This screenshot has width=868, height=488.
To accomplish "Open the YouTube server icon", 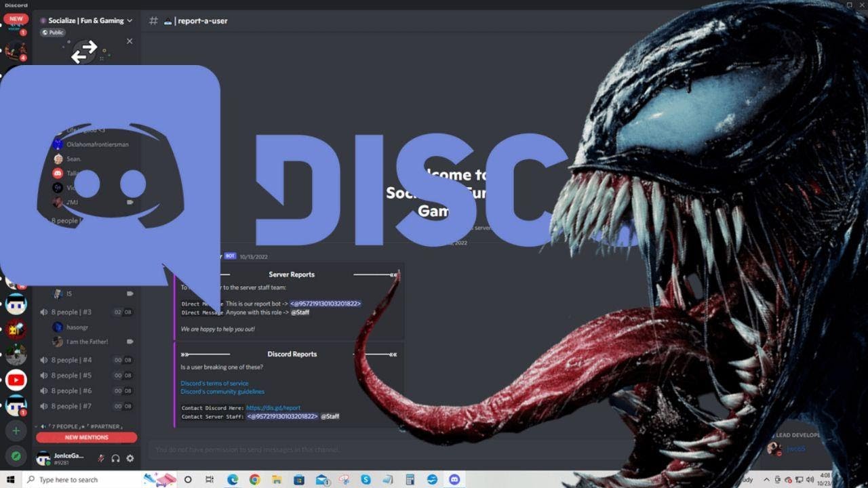I will [16, 380].
